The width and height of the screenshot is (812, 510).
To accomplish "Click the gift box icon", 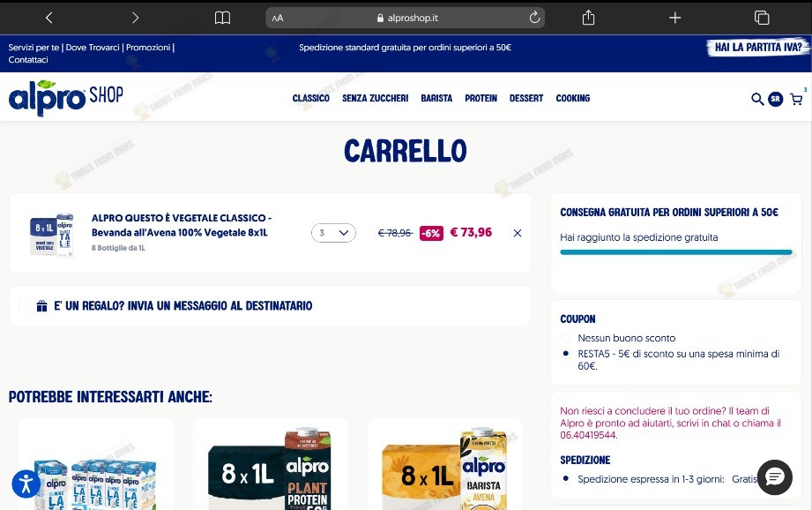I will 42,306.
